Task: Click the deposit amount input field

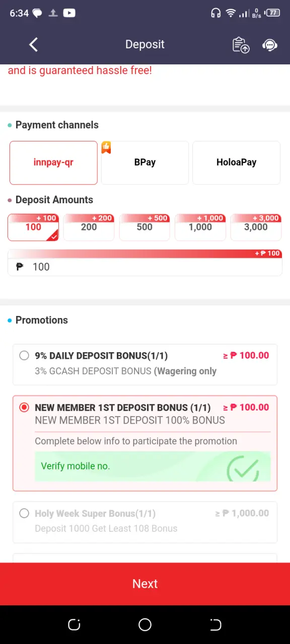Action: [x=145, y=267]
